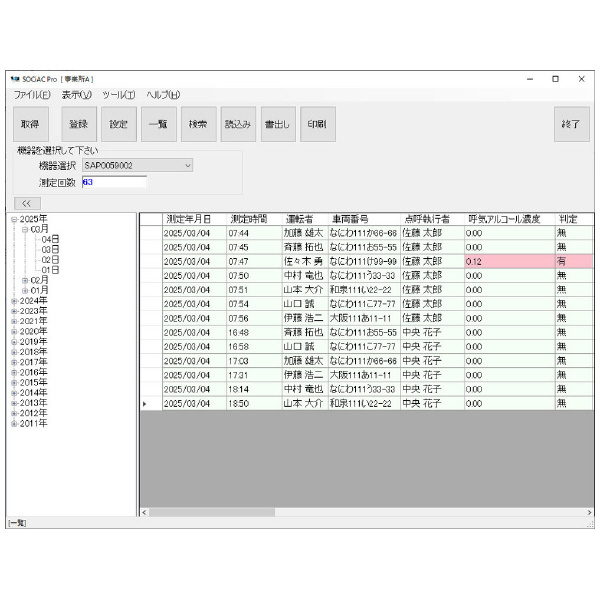Image resolution: width=600 pixels, height=600 pixels.
Task: Open search using the 検索 button
Action: [197, 124]
